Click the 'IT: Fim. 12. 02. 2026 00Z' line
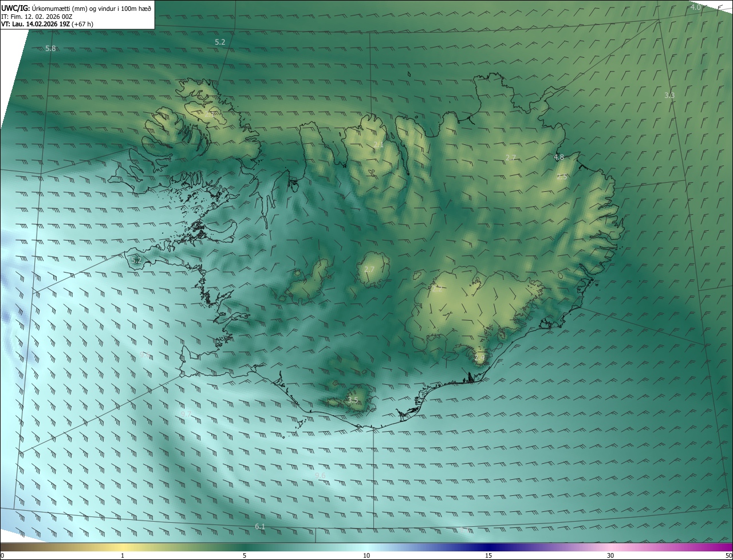This screenshot has width=733, height=560. (37, 17)
